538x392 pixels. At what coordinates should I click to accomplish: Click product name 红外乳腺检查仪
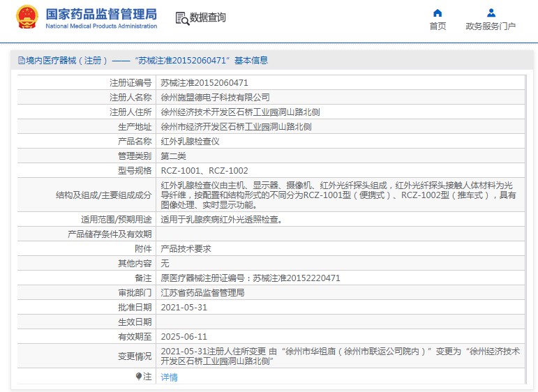point(190,141)
